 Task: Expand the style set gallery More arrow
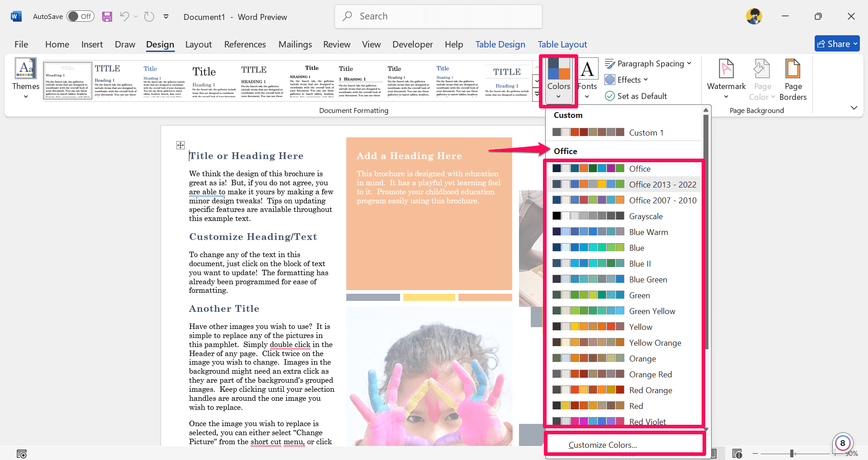point(537,94)
